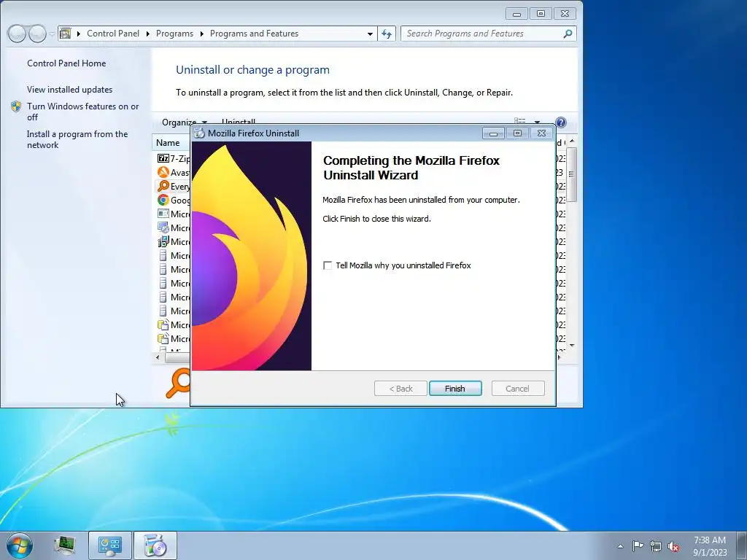Open the clock showing 7:38 AM
Screen dimensions: 747x560
pyautogui.click(x=710, y=545)
